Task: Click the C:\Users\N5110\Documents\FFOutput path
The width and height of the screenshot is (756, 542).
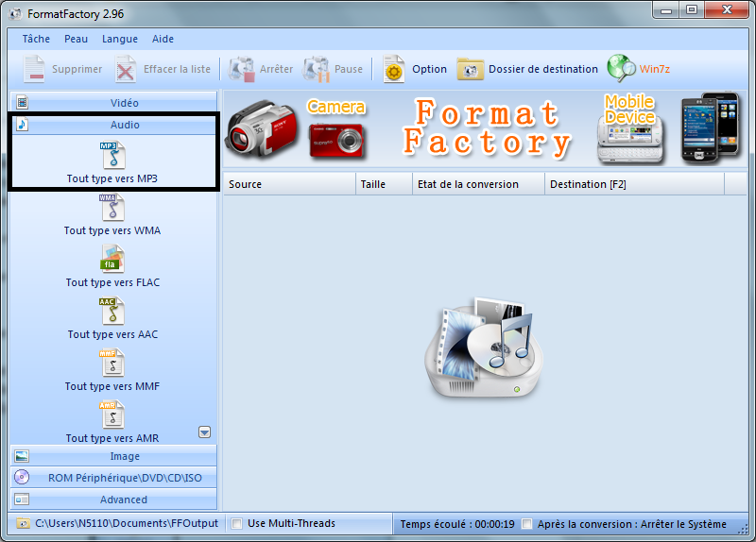Action: (x=127, y=523)
